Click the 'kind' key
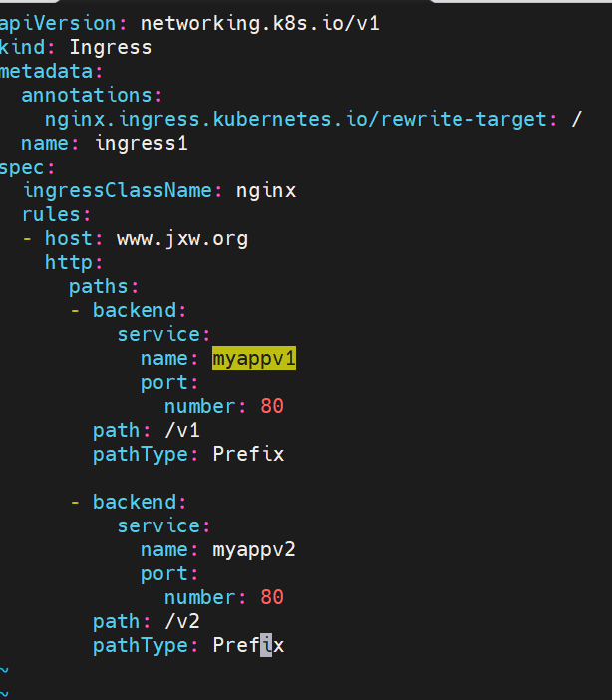 point(22,47)
